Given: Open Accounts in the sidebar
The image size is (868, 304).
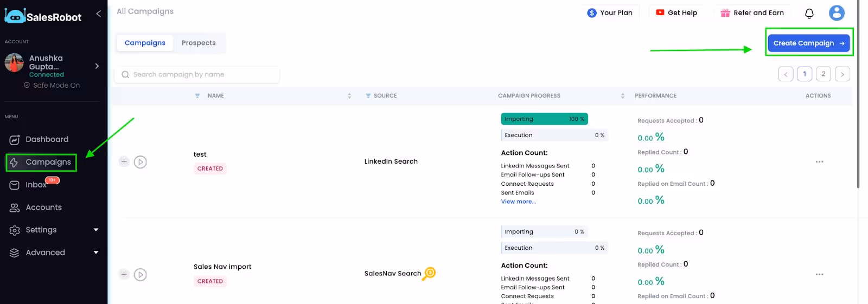Looking at the screenshot, I should 43,208.
